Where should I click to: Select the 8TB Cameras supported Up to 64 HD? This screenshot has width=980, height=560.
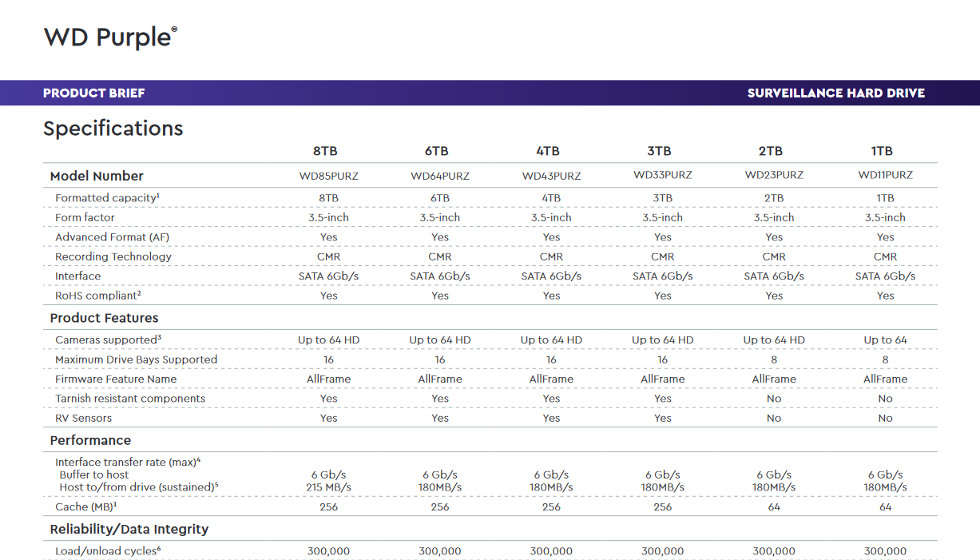coord(328,340)
